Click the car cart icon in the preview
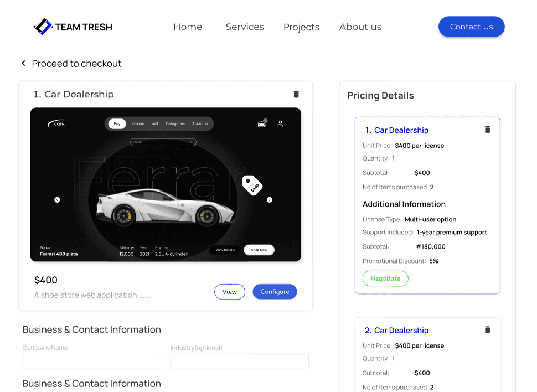The width and height of the screenshot is (537, 392). 262,123
